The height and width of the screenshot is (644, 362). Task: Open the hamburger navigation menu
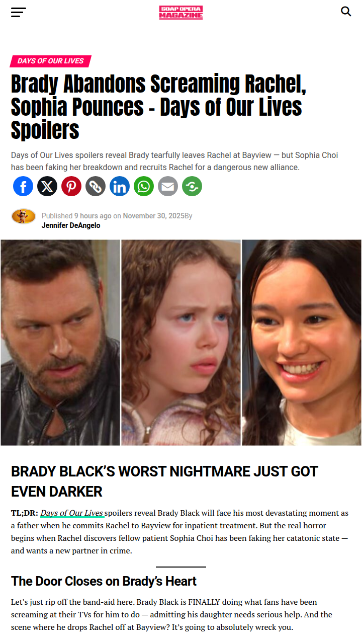[19, 12]
